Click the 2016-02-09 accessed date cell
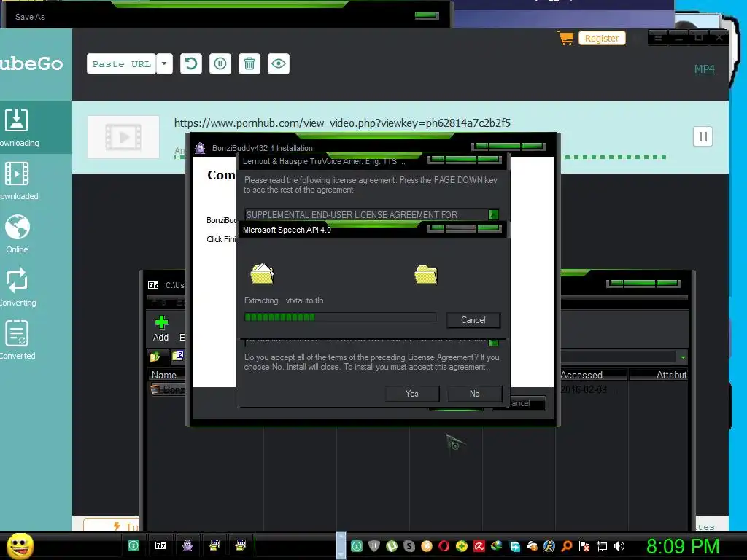This screenshot has height=560, width=747. [x=584, y=389]
